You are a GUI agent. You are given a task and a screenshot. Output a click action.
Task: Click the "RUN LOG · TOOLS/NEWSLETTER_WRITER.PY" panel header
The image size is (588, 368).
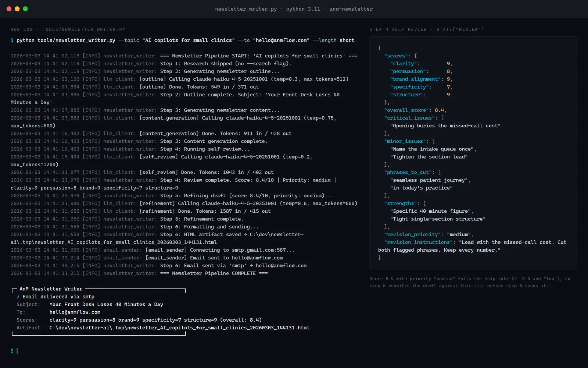[x=68, y=29]
